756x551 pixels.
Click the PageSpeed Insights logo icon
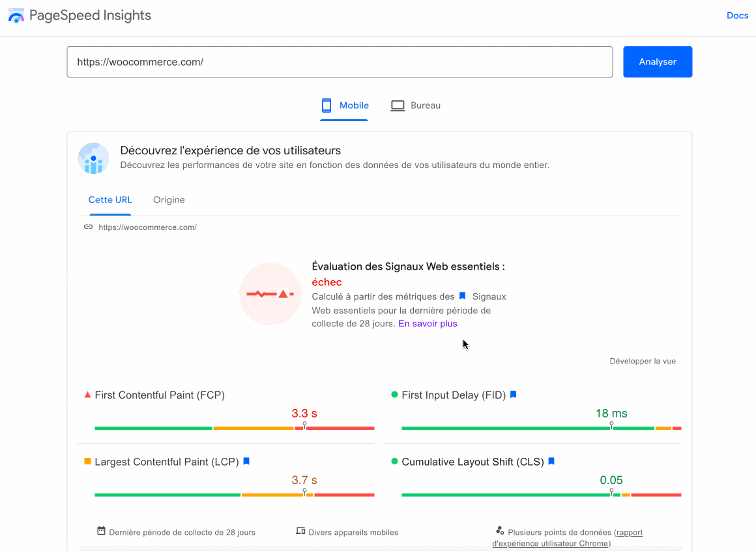(x=16, y=16)
